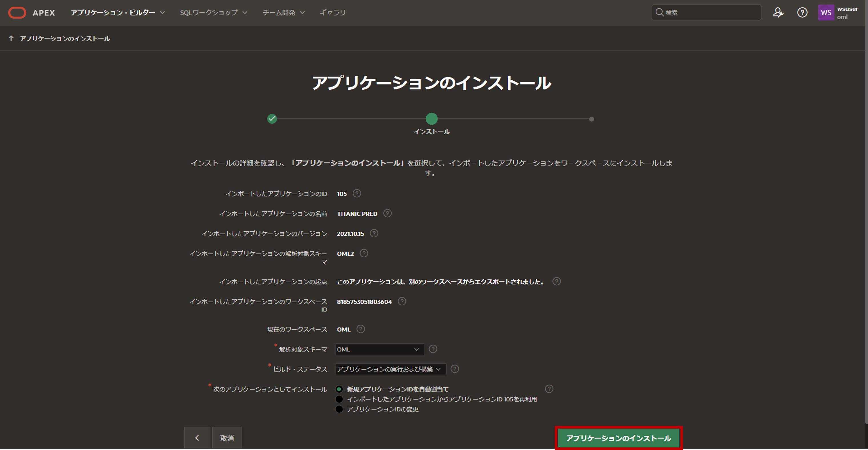Open help for version 2021.10.15 field

coord(373,233)
